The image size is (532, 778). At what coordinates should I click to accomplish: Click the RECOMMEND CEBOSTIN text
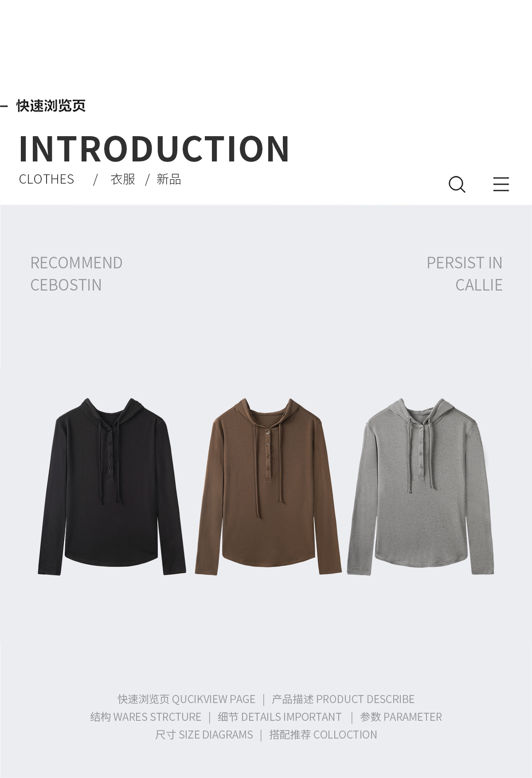tap(76, 274)
